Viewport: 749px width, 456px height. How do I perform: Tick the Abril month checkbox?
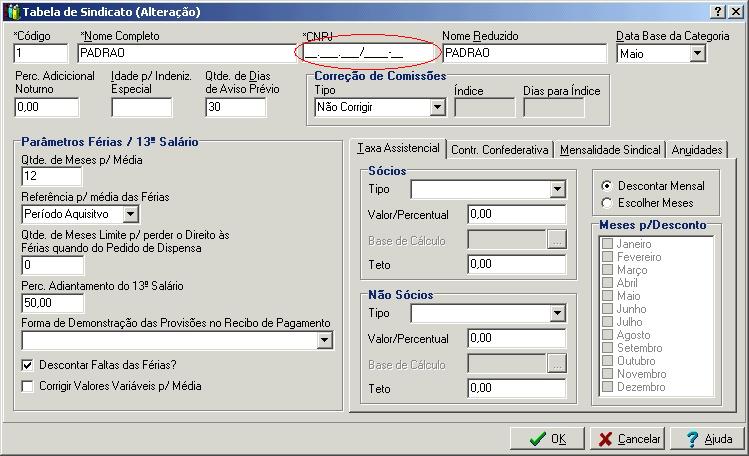coord(607,283)
